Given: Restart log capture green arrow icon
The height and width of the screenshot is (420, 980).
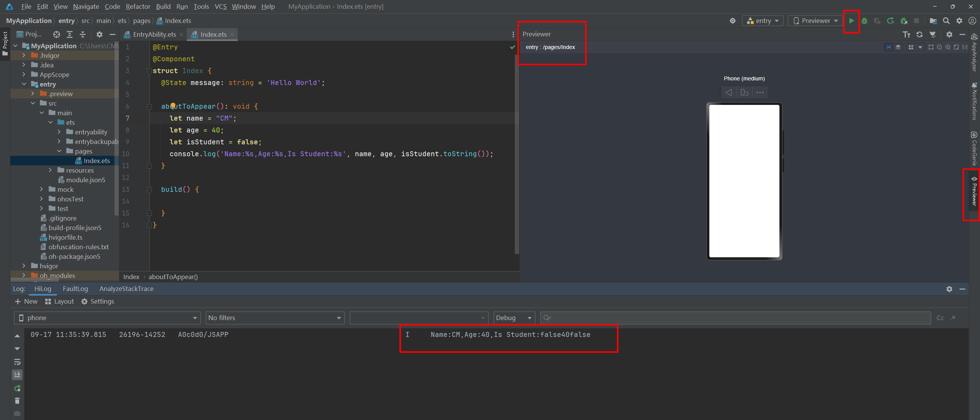Looking at the screenshot, I should pyautogui.click(x=17, y=388).
